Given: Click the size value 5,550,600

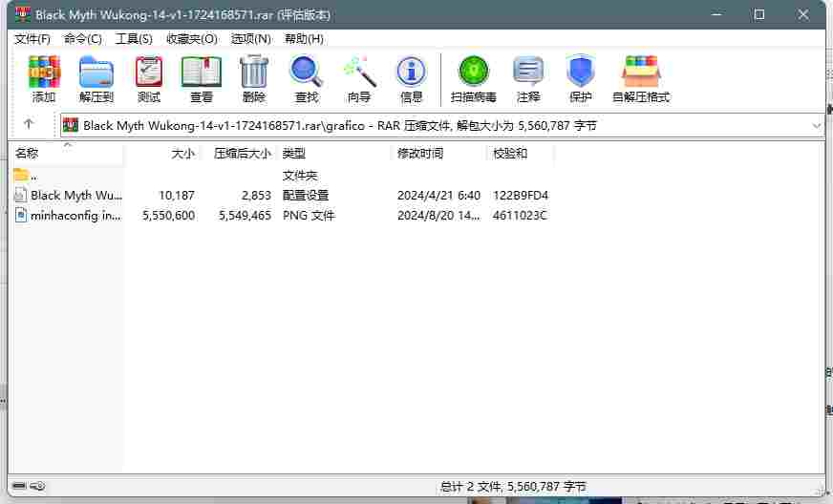Looking at the screenshot, I should click(x=168, y=216).
